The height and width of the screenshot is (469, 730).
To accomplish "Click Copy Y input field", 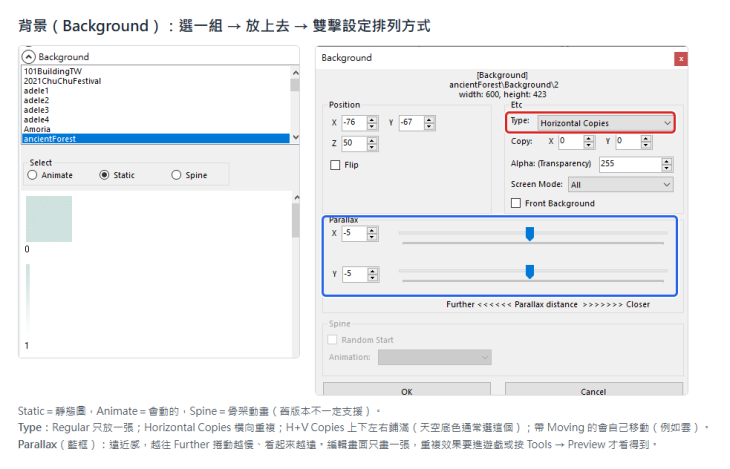I will 628,141.
